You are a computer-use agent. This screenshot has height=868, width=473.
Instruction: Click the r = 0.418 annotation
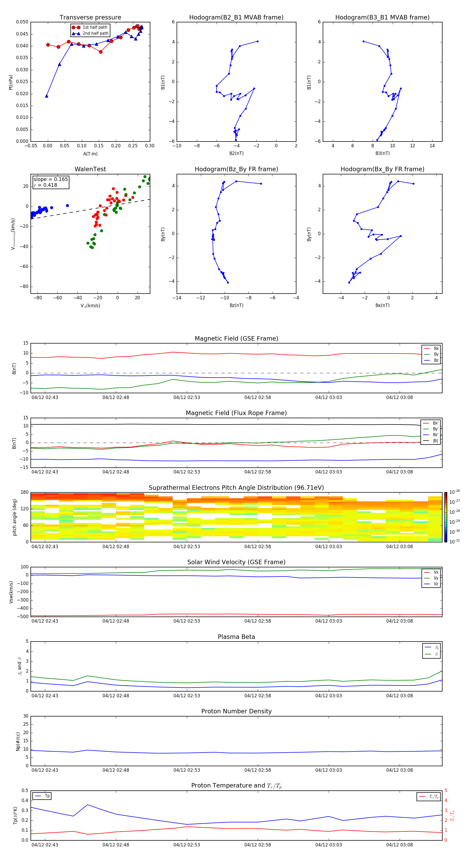(45, 185)
